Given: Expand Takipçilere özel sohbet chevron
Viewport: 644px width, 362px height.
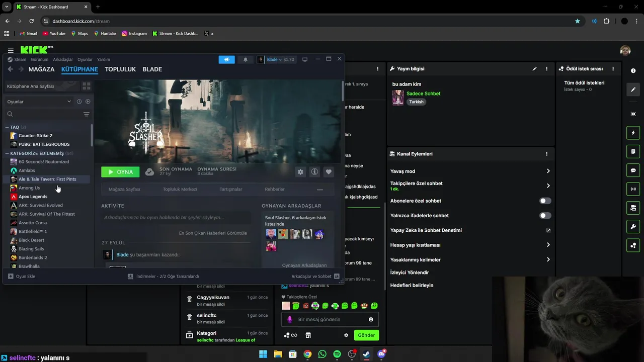Looking at the screenshot, I should click(x=548, y=186).
